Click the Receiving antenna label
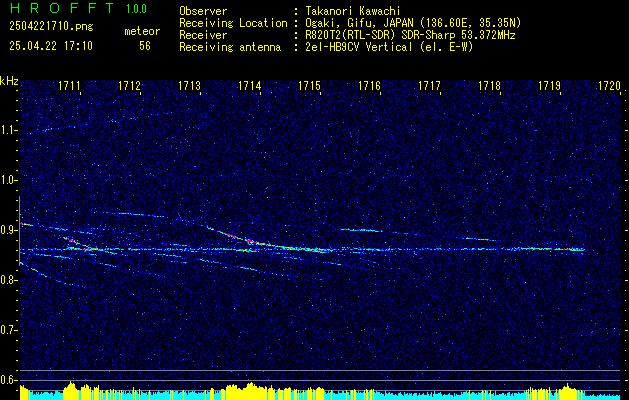Screen dimensions: 629x400 coord(230,47)
